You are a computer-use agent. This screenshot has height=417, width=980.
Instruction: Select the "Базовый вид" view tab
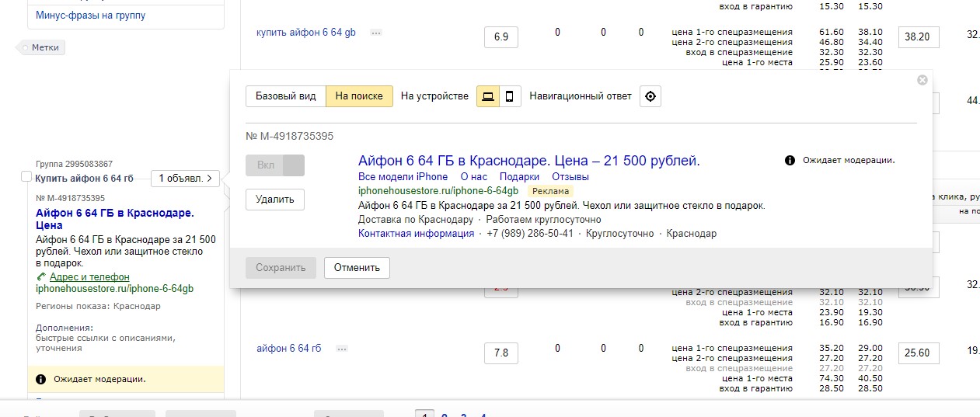[285, 96]
